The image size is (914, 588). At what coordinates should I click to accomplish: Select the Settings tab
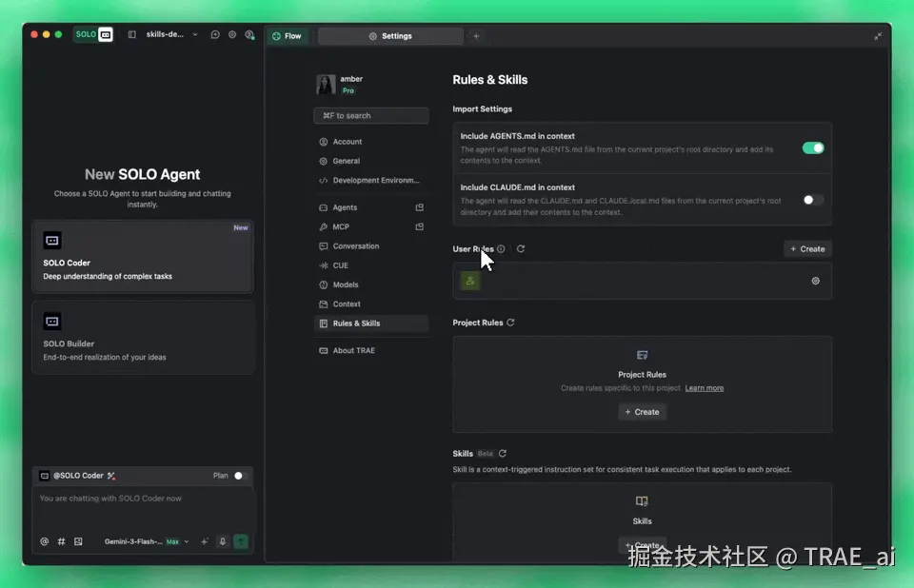390,36
